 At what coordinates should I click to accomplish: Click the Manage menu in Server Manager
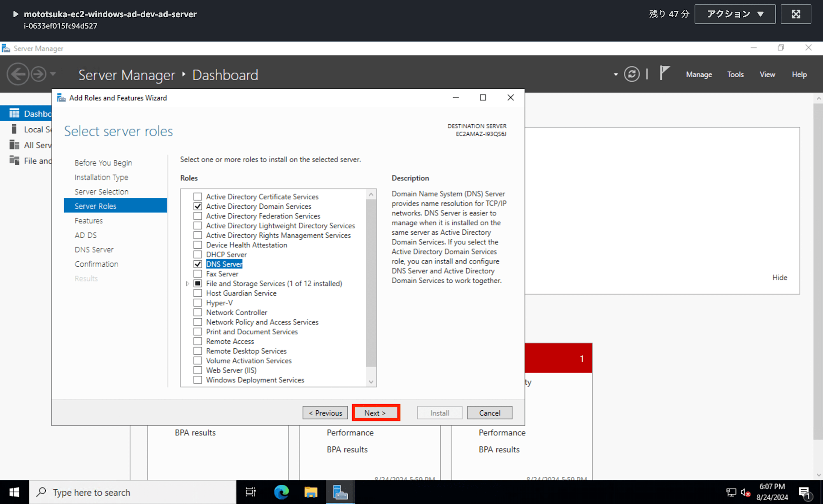pos(699,74)
